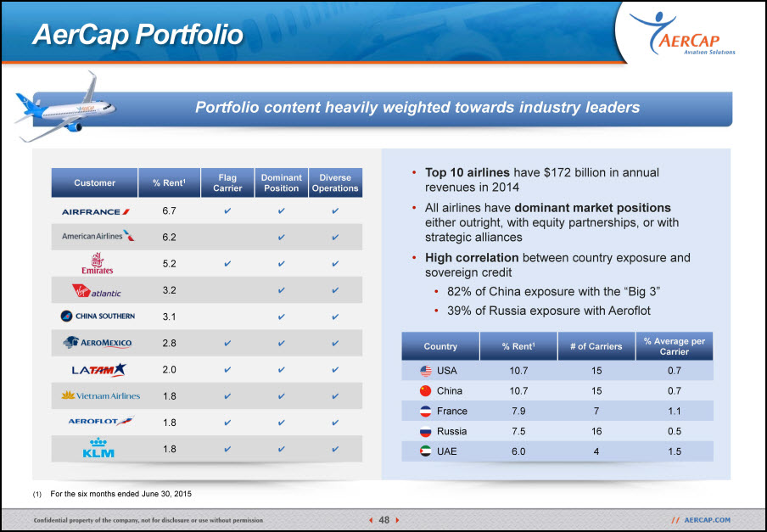Select AeroMexico's 2.8 rent value
Image resolution: width=767 pixels, height=532 pixels.
[169, 343]
